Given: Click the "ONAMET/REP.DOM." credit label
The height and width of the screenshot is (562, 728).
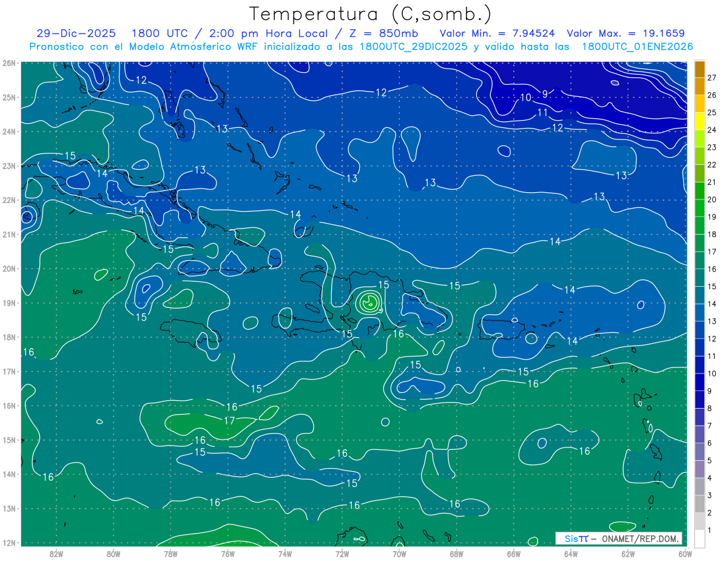Looking at the screenshot, I should [639, 538].
